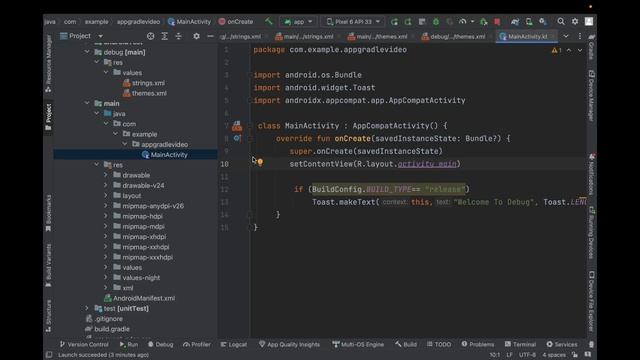Open Build Variants side tool window

pyautogui.click(x=49, y=265)
